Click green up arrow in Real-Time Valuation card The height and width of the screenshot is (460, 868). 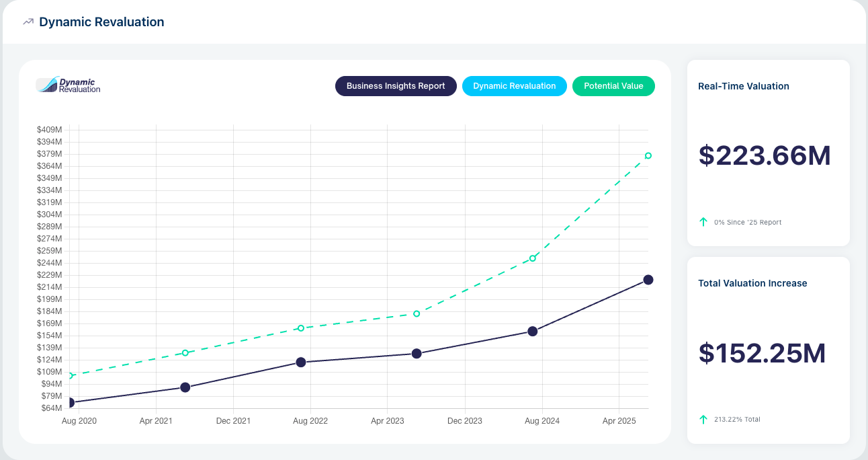tap(703, 222)
